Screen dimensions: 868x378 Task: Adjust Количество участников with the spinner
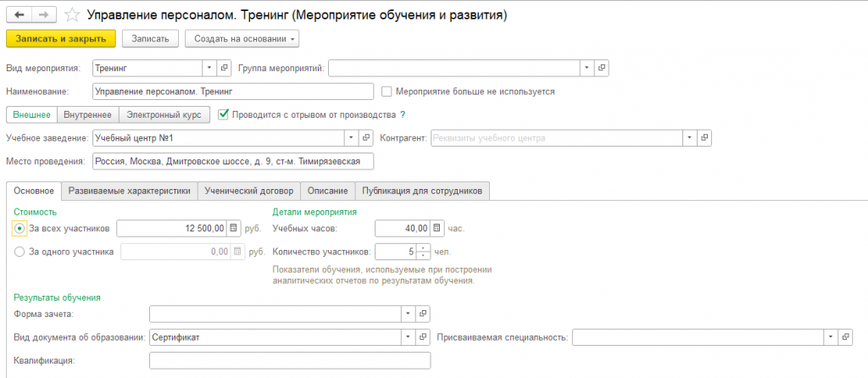point(422,252)
